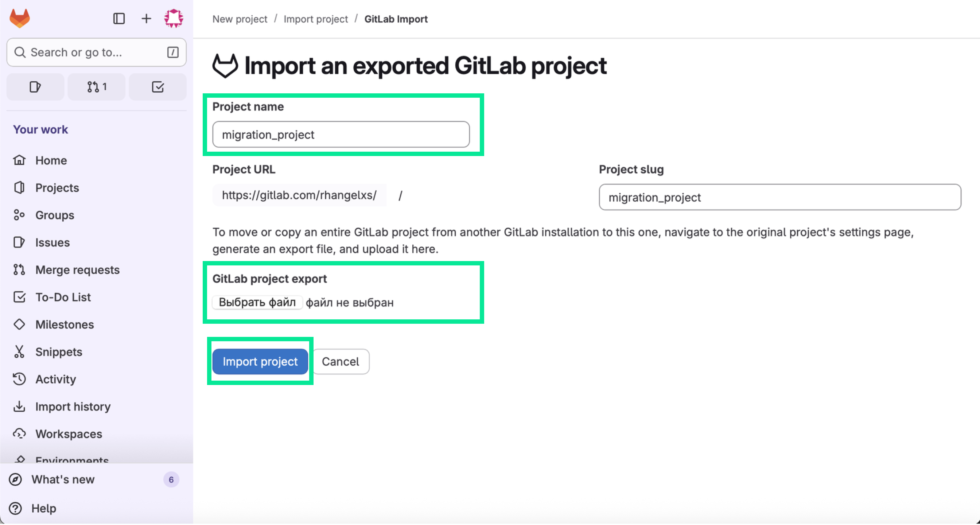The image size is (980, 525).
Task: Focus the Project slug input field
Action: [x=780, y=198]
